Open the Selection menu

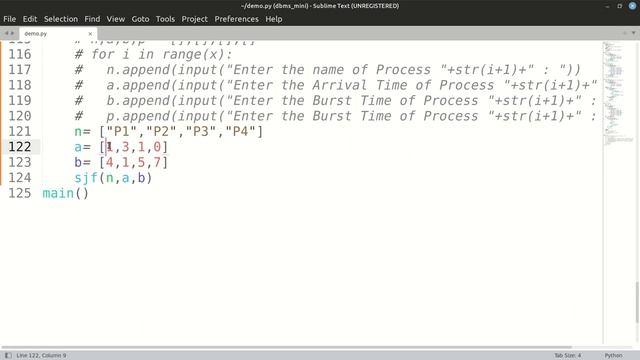pyautogui.click(x=61, y=19)
